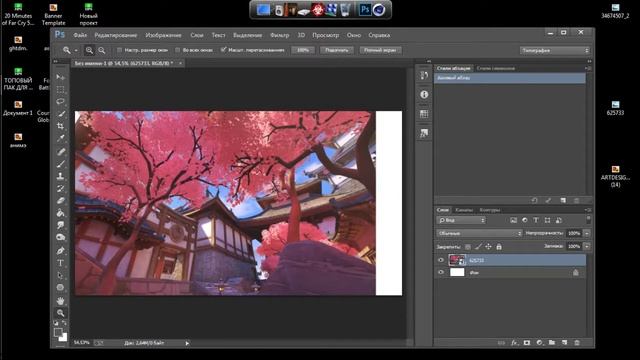Toggle Scrubby Zoom checkbox
Image resolution: width=640 pixels, height=360 pixels.
223,50
